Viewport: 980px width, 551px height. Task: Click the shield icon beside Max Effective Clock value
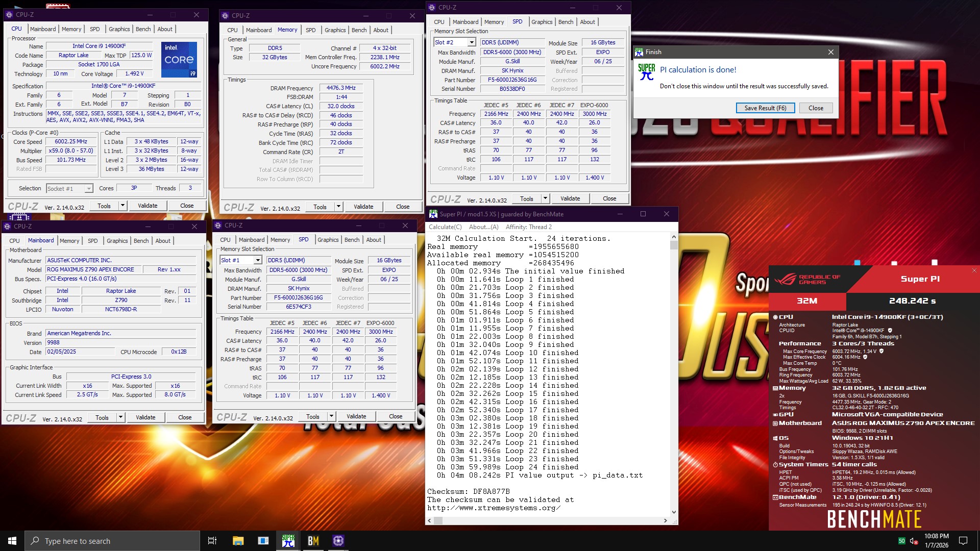pos(865,357)
